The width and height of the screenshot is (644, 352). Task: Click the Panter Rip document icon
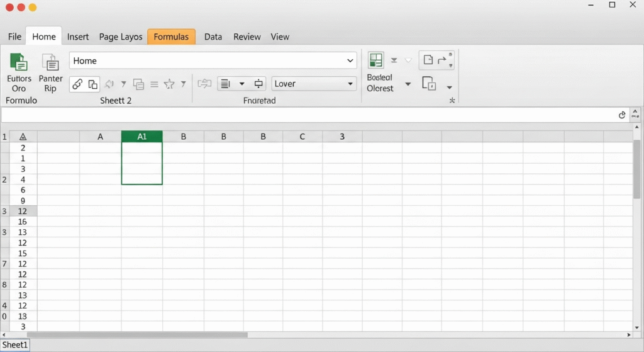coord(50,62)
